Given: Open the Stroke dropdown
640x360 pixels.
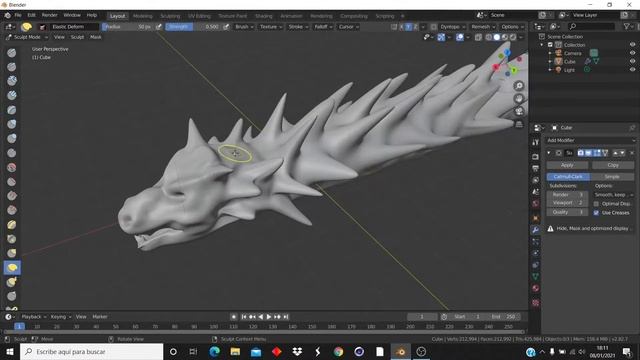Looking at the screenshot, I should tap(298, 27).
